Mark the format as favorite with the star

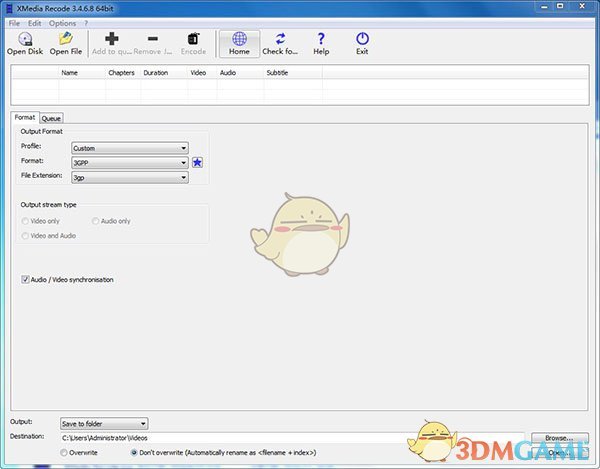pos(197,163)
